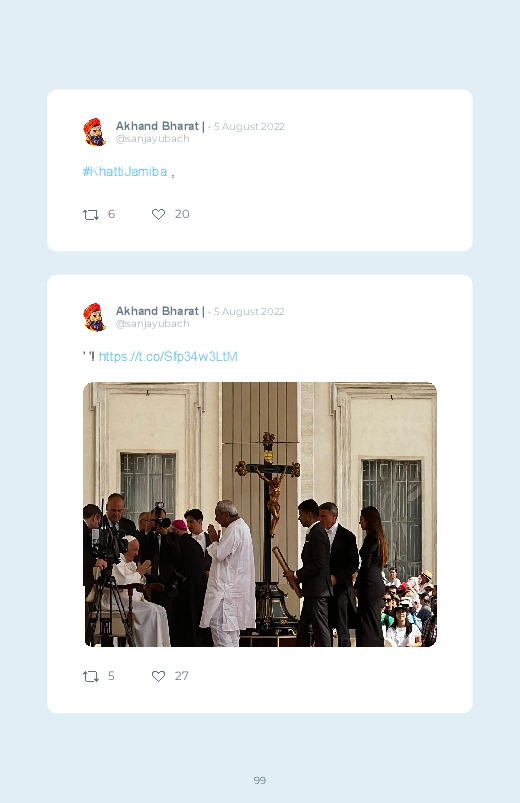520x803 pixels.
Task: Click retweet icon under the photo tweet
Action: [x=91, y=677]
